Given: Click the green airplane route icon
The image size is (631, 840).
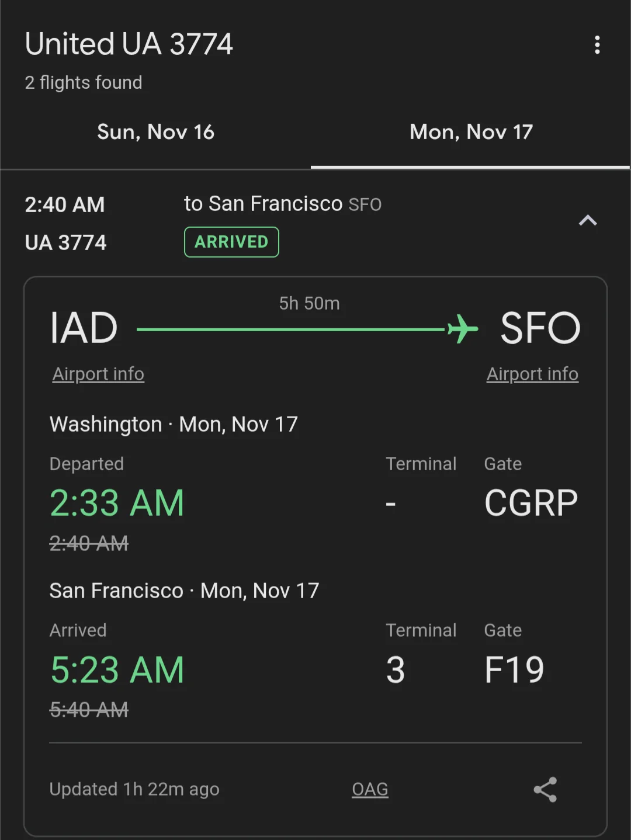Looking at the screenshot, I should [463, 329].
